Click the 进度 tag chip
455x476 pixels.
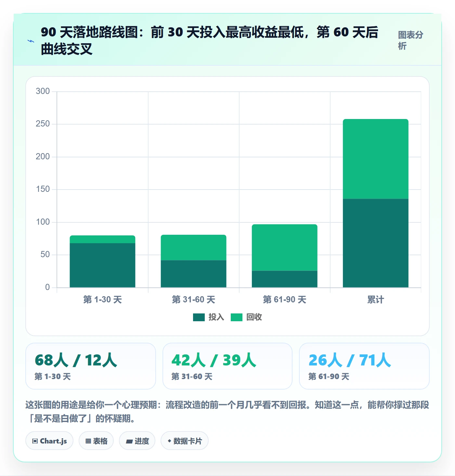click(137, 441)
